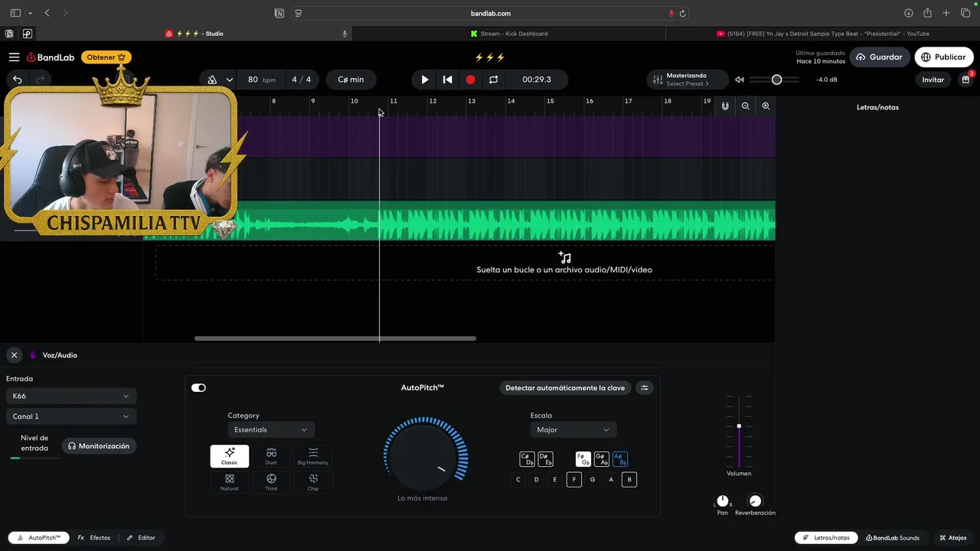Open the Major scale dropdown
980x551 pixels.
click(573, 430)
